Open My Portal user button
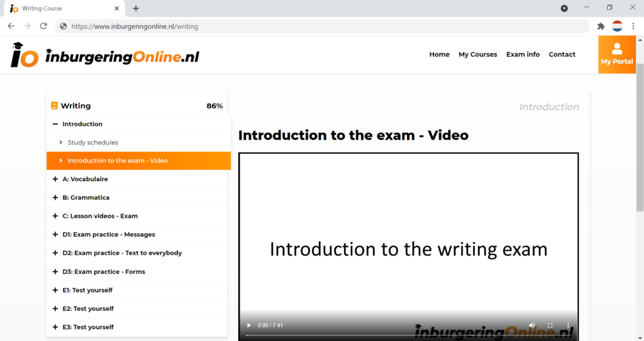The height and width of the screenshot is (341, 644). tap(617, 54)
